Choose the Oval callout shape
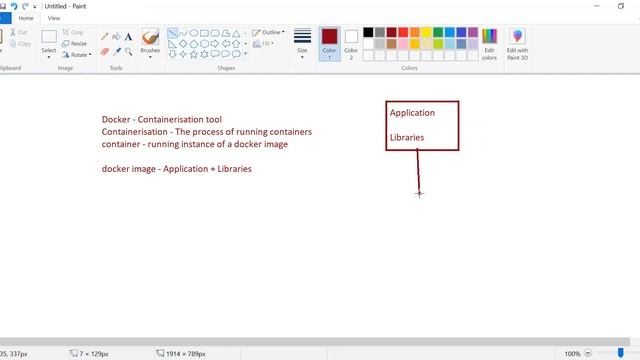 coord(225,54)
